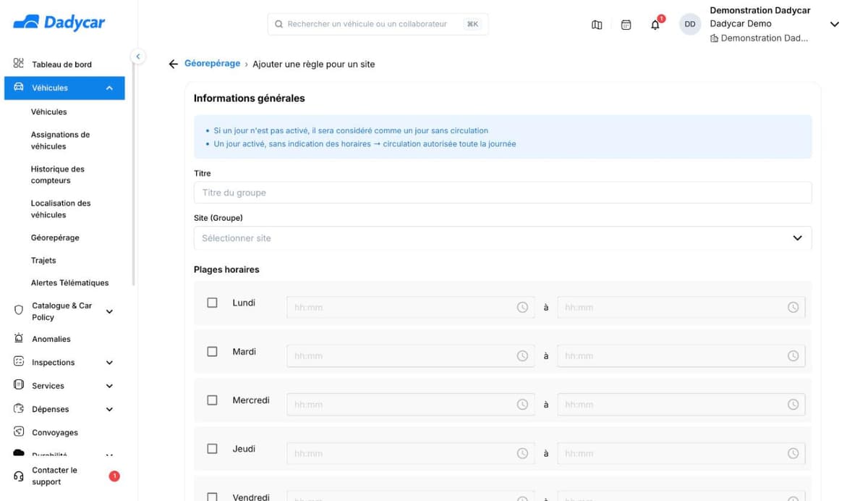
Task: Open the notifications bell
Action: (655, 25)
